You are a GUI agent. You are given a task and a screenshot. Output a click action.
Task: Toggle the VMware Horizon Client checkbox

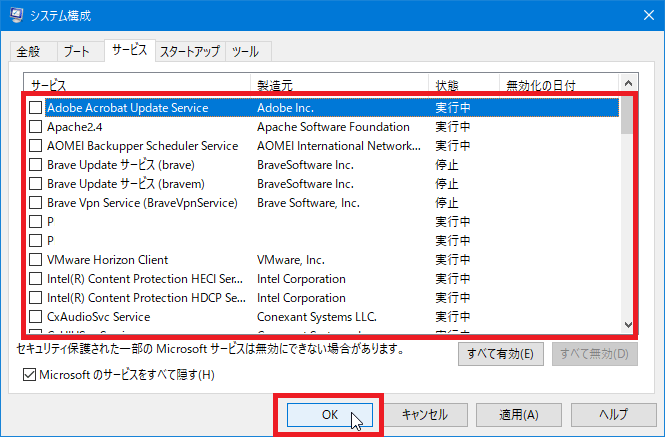36,260
